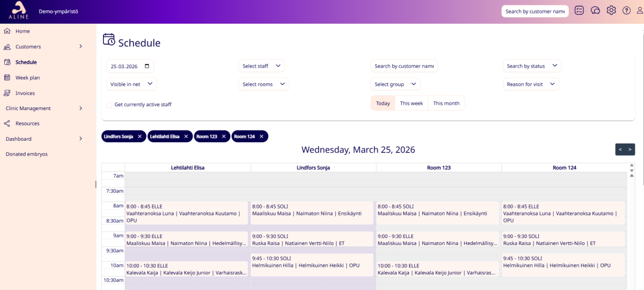This screenshot has height=290, width=644.
Task: Remove the Lindfors Sonja filter chip
Action: coord(140,136)
